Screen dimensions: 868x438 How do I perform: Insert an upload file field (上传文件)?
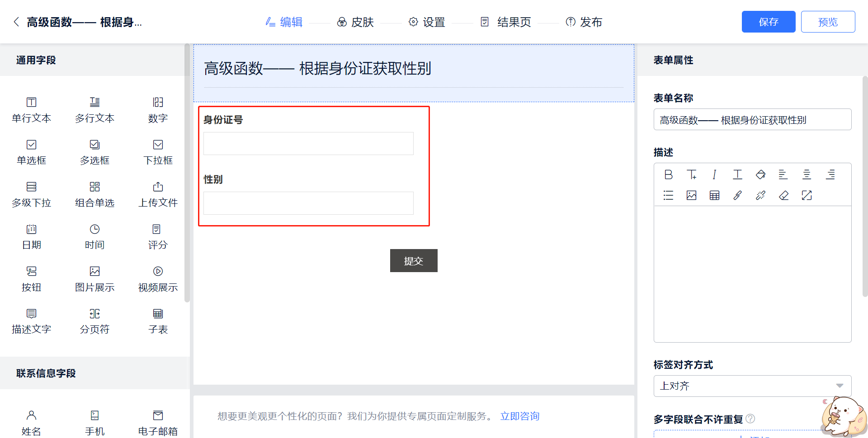pyautogui.click(x=158, y=194)
